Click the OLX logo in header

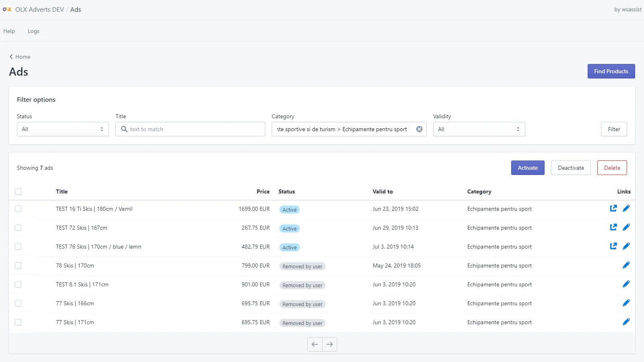tap(7, 9)
